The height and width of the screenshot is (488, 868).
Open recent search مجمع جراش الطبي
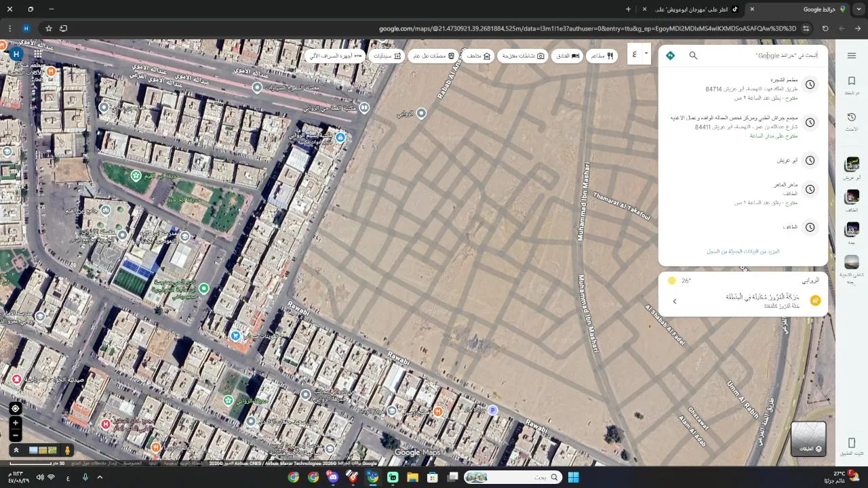coord(743,126)
